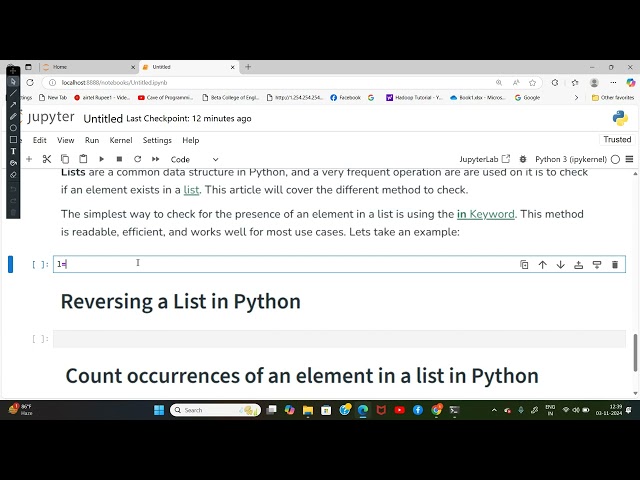Open the Windows Start menu
The image size is (640, 480).
coord(159,410)
